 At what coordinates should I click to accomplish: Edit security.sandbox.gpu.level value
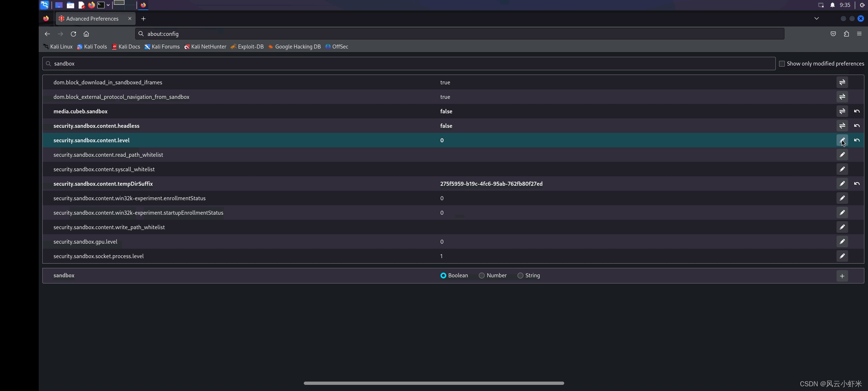click(x=842, y=241)
